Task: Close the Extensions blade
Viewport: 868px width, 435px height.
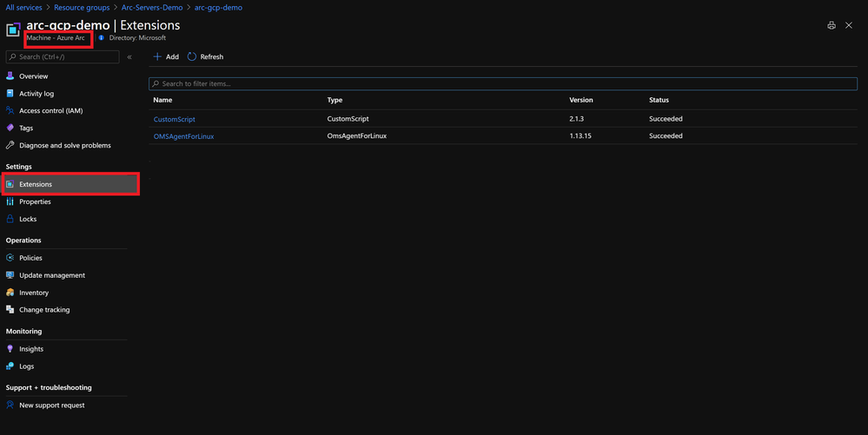Action: click(x=849, y=25)
